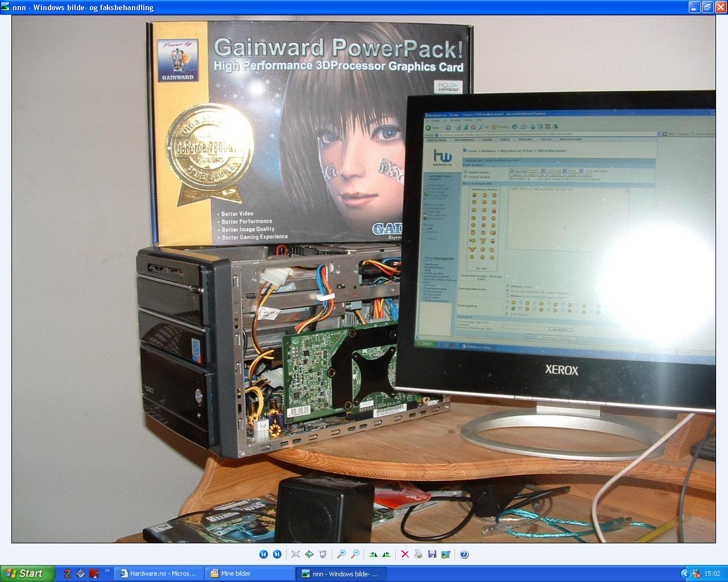Switch to the Mine bilder folder window
Screen dimensions: 728x582
coord(250,573)
